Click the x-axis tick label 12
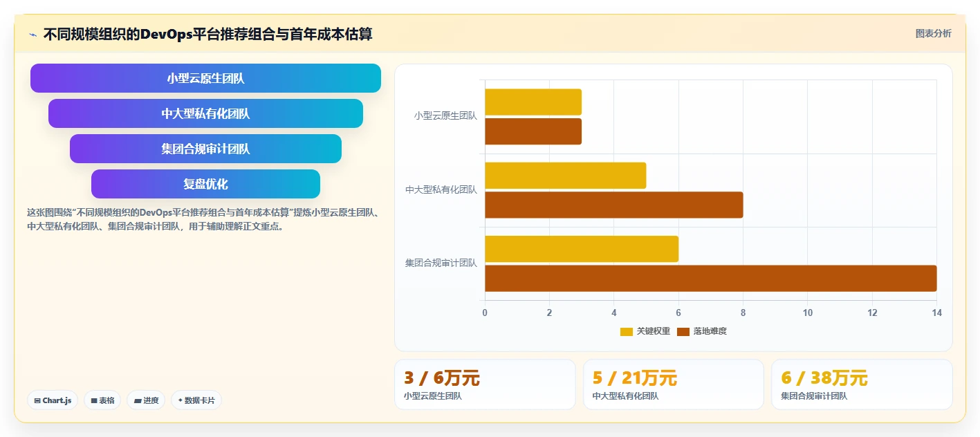 [x=872, y=313]
